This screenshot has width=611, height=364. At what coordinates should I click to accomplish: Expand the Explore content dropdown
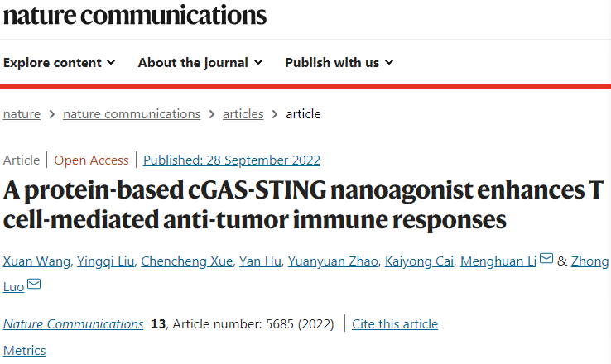pyautogui.click(x=60, y=62)
